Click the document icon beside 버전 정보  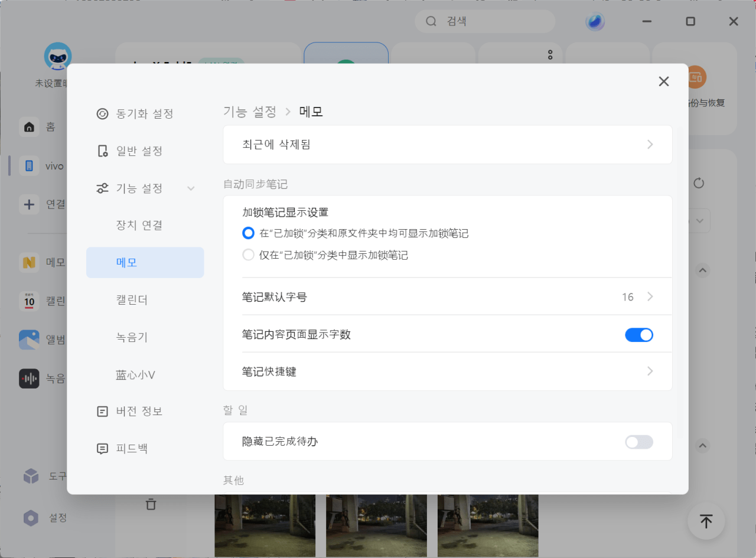click(x=102, y=412)
